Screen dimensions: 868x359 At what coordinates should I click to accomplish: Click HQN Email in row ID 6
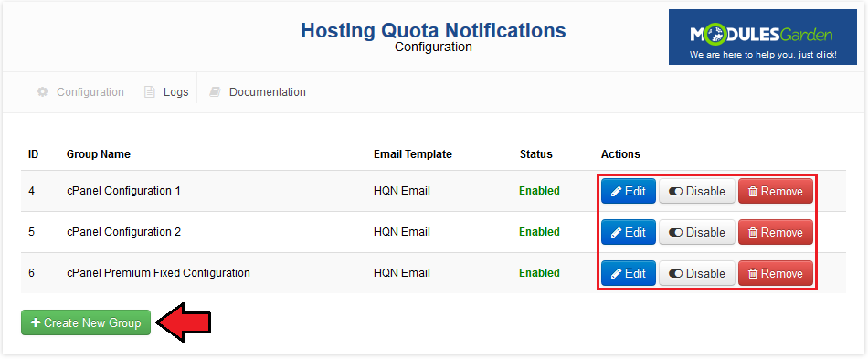coord(402,273)
